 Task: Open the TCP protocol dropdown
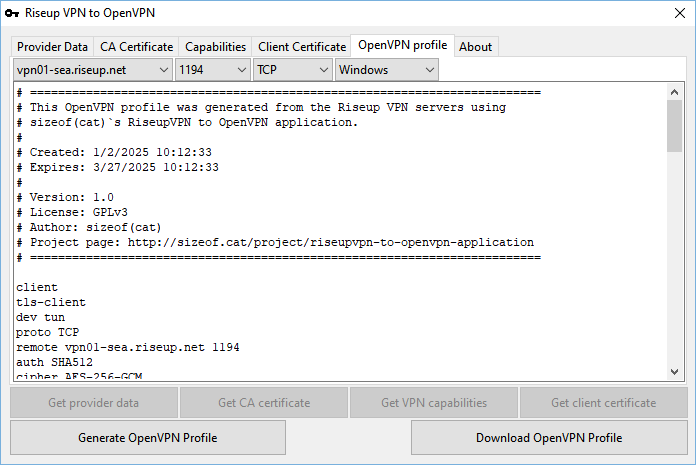tap(293, 70)
